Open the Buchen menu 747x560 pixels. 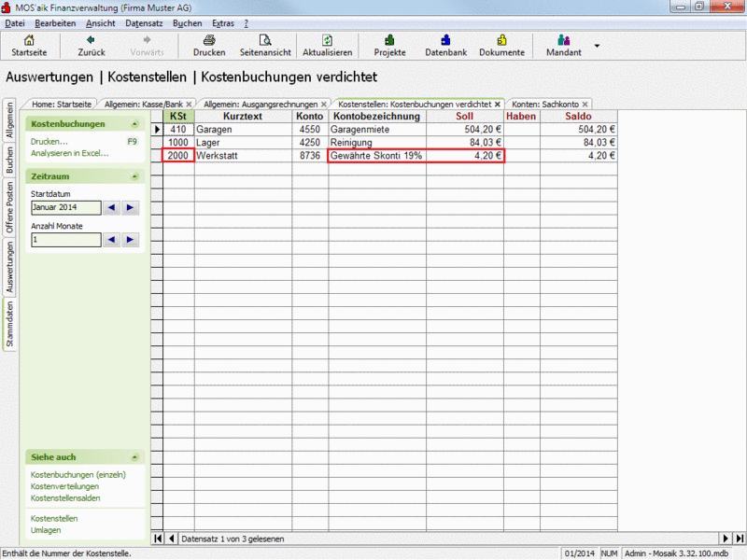(188, 23)
